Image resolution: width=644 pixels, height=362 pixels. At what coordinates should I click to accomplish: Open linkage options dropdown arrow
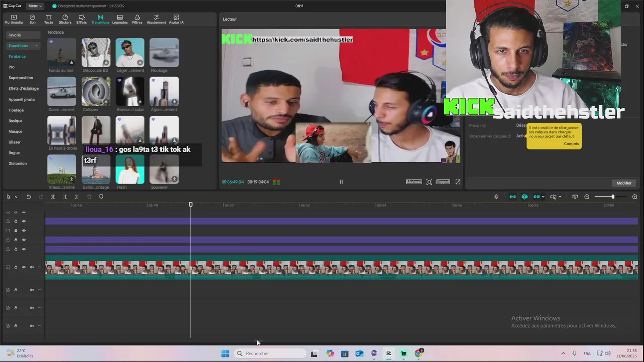[x=543, y=197]
